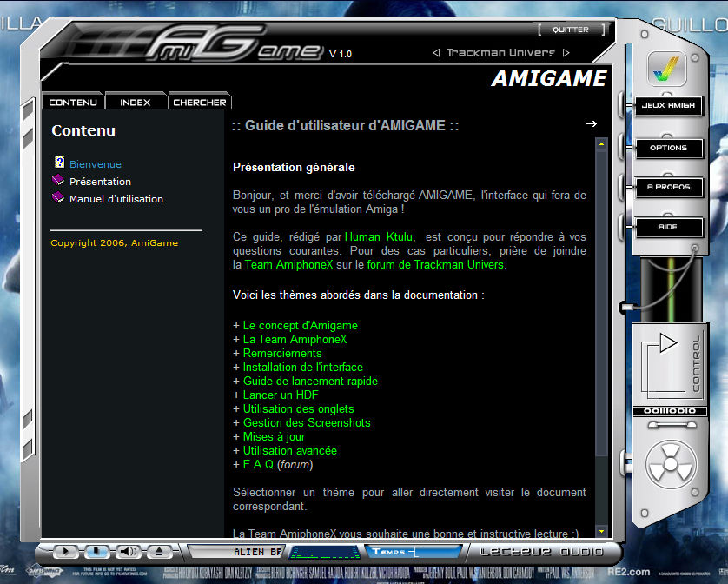
Task: Click the purple book icon beside Manuel d'utilisation
Action: tap(58, 197)
